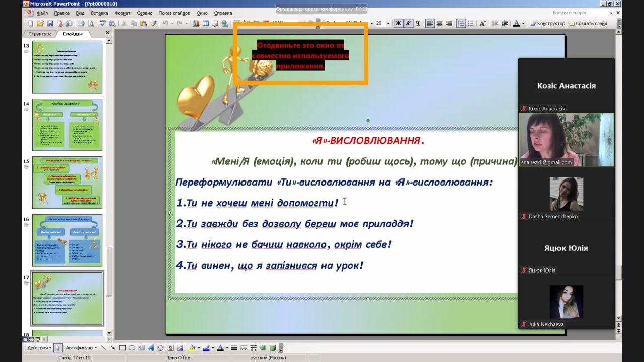Screen dimensions: 644x362
Task: Toggle numbered list formatting
Action: (x=461, y=23)
